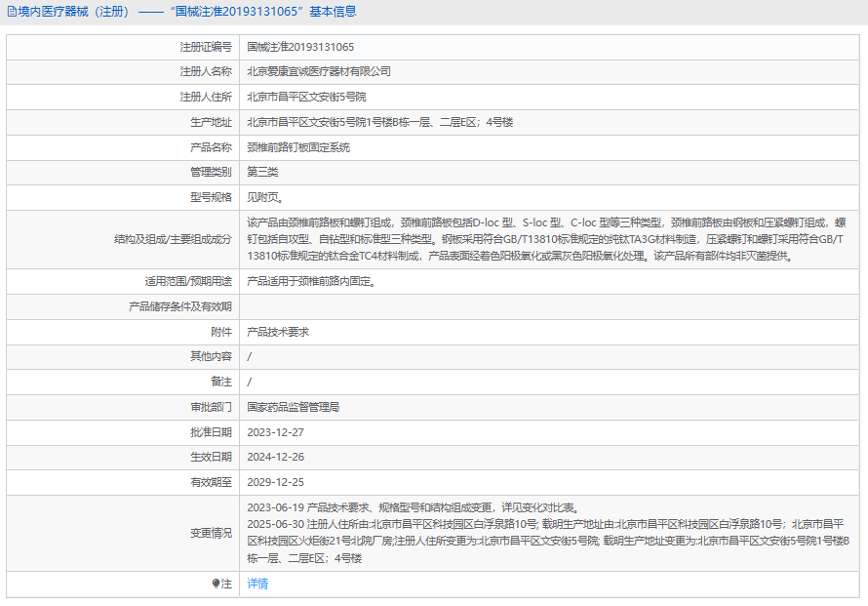Click the label 有效期至
The height and width of the screenshot is (606, 868).
(211, 482)
